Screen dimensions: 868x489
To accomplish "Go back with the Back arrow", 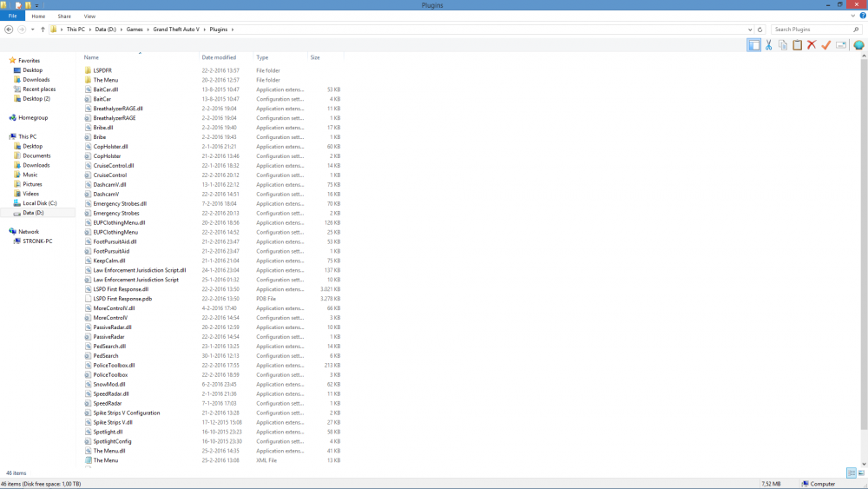I will (x=9, y=30).
